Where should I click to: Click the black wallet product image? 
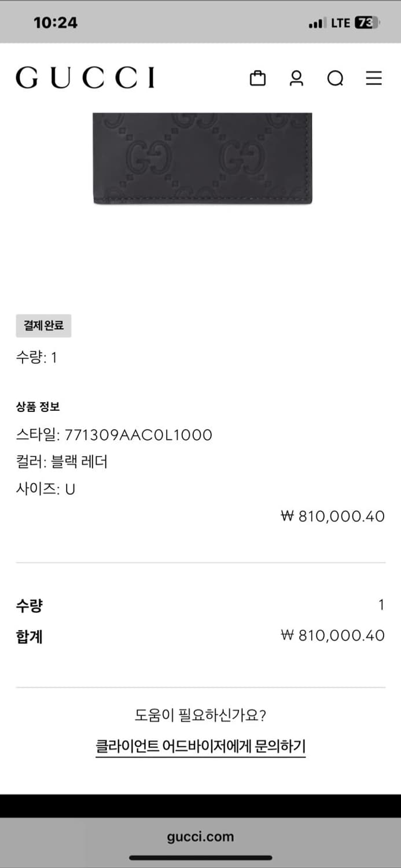pos(203,159)
